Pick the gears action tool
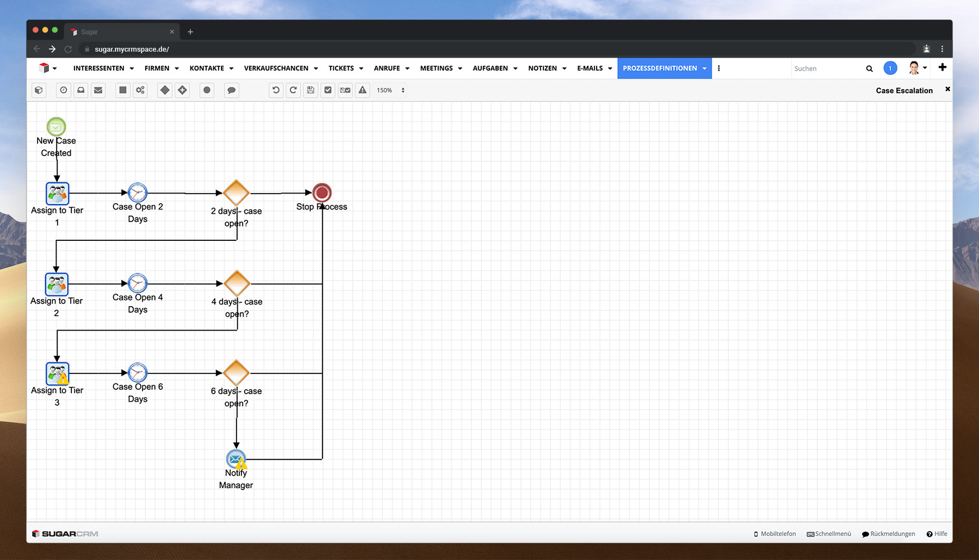This screenshot has width=979, height=560. pyautogui.click(x=140, y=90)
